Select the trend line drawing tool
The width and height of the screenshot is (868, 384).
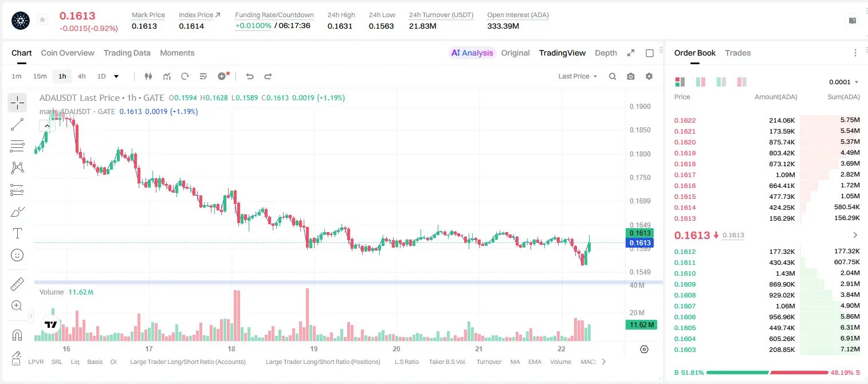point(17,124)
